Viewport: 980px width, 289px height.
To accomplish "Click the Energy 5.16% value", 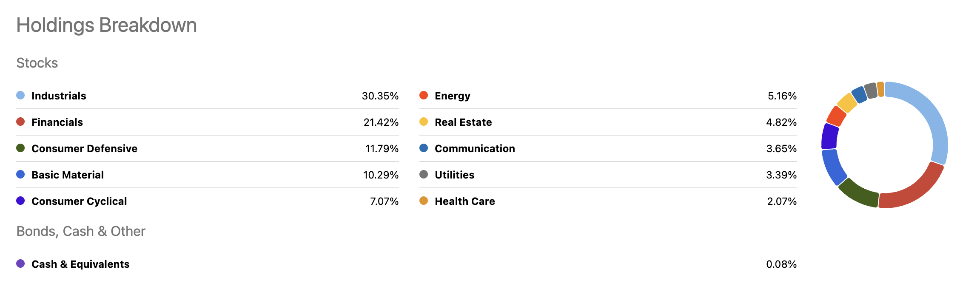I will (x=782, y=96).
